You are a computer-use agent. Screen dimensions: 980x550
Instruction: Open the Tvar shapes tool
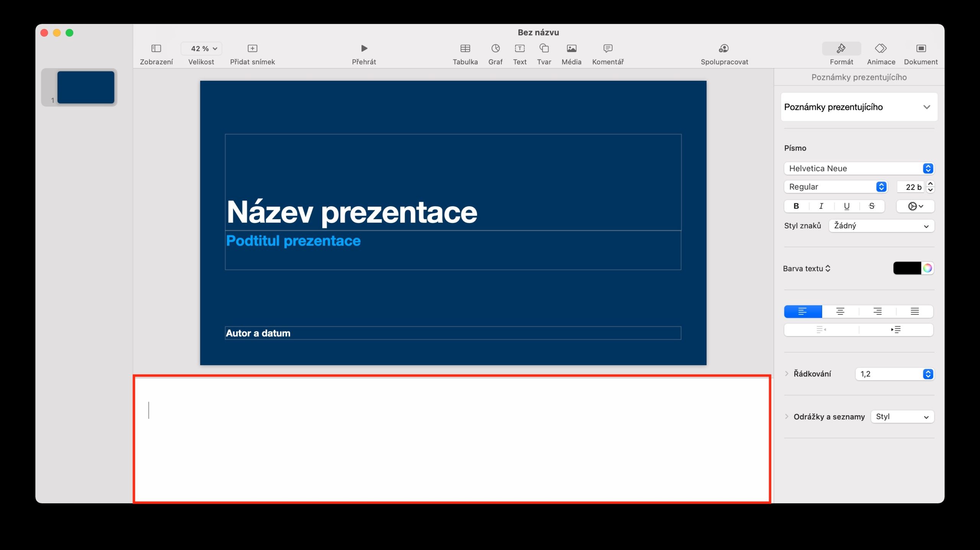tap(544, 48)
